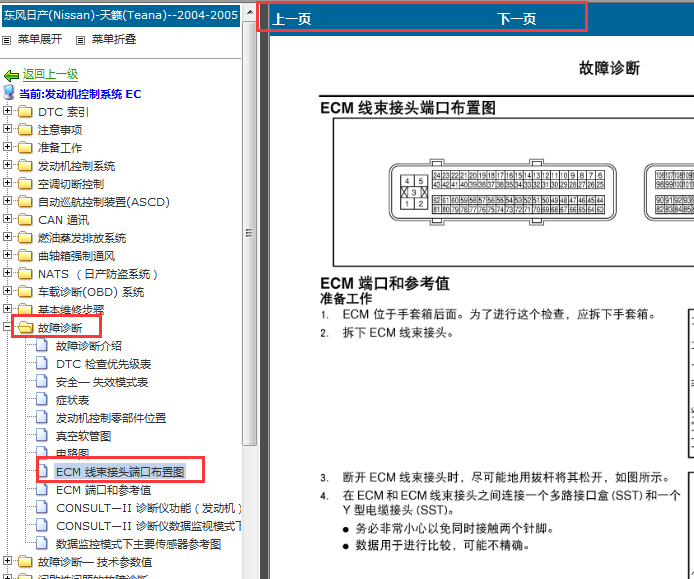Viewport: 694px width, 579px height.
Task: Select the 车载诊断(OBD) 系统 folder label
Action: click(x=91, y=292)
